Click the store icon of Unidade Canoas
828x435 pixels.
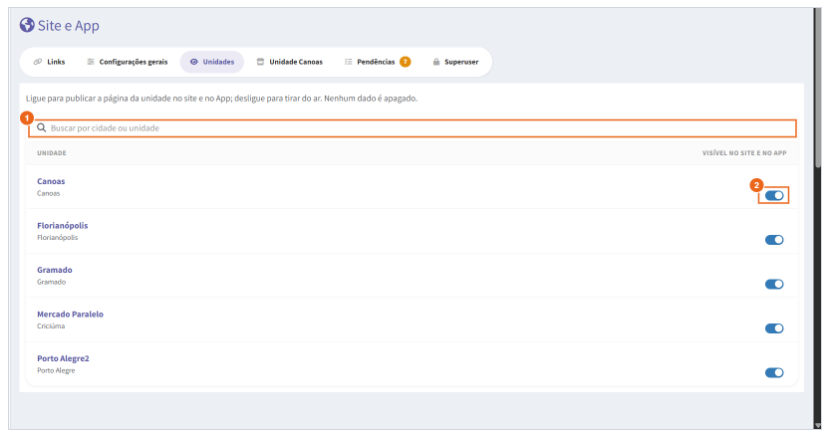(x=260, y=62)
